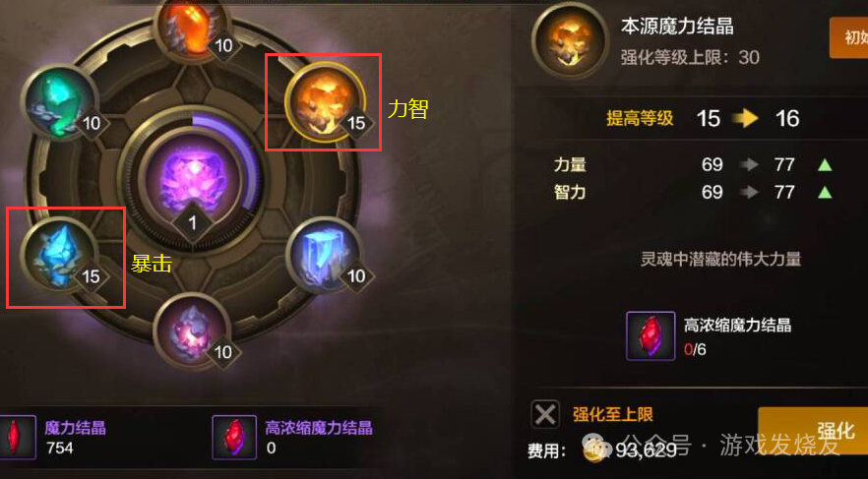Toggle the 强化至上限 checkbox

tap(545, 414)
